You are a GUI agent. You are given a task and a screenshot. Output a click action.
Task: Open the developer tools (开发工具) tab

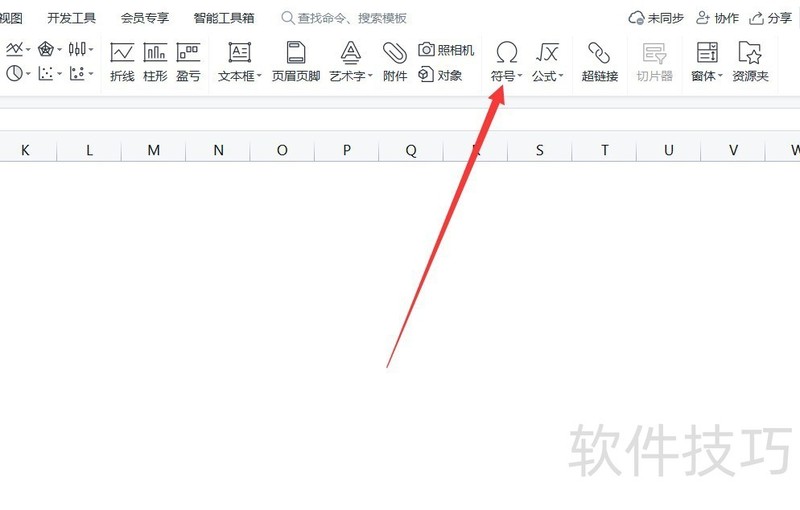click(x=71, y=18)
